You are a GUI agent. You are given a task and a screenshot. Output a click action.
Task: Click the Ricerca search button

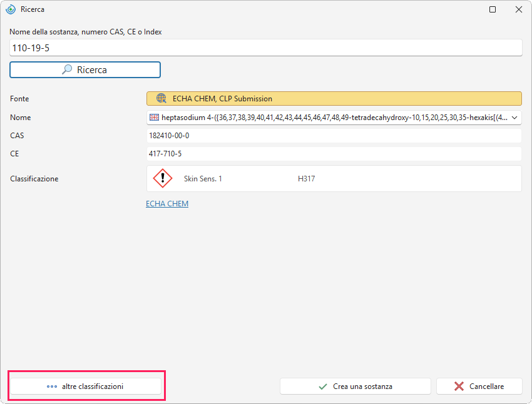85,69
